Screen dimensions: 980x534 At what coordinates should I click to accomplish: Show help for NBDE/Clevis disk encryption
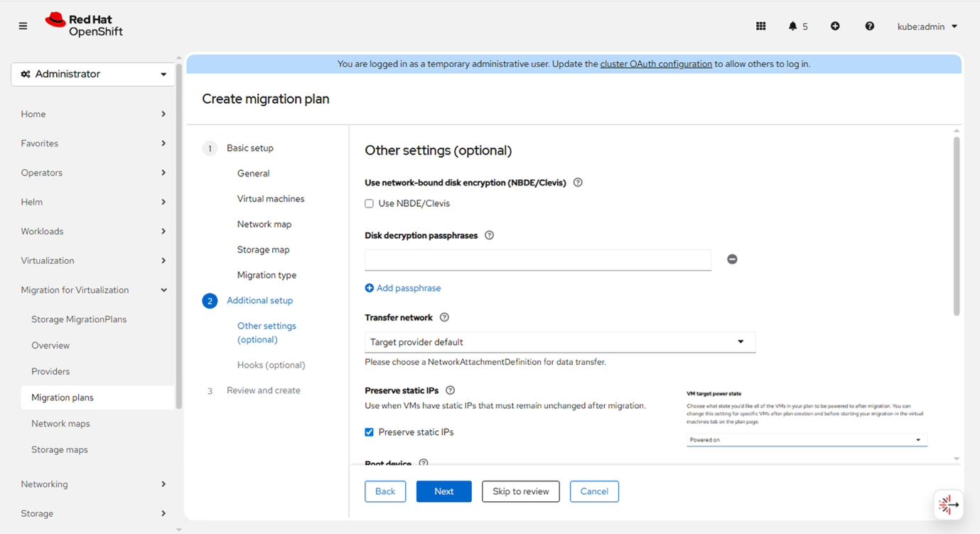point(578,183)
